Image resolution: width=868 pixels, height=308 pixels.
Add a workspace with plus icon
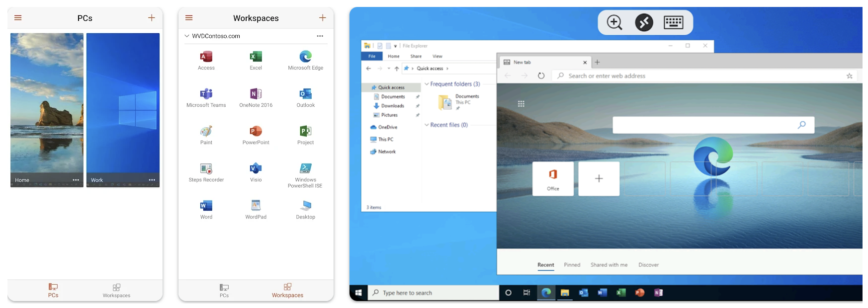(323, 18)
